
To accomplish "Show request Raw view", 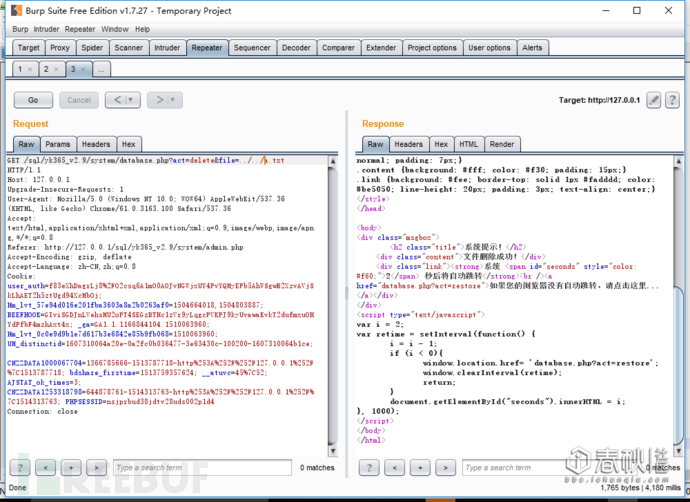I will tap(26, 144).
